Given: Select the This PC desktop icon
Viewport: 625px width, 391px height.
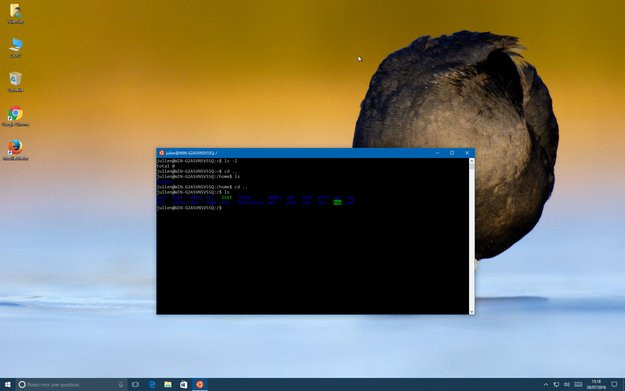Looking at the screenshot, I should [16, 48].
